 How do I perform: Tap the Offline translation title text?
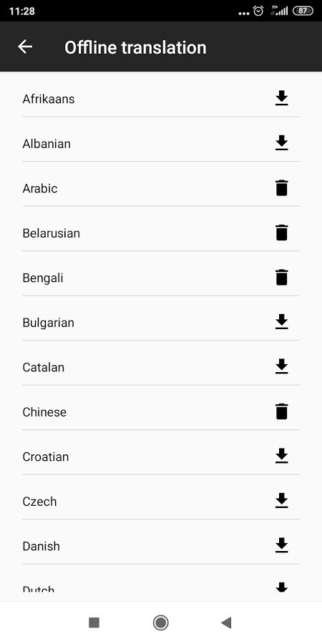click(135, 47)
